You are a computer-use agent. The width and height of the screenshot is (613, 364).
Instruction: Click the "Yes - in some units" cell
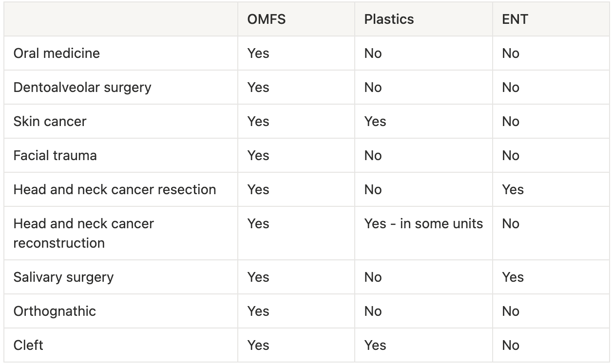click(x=423, y=224)
